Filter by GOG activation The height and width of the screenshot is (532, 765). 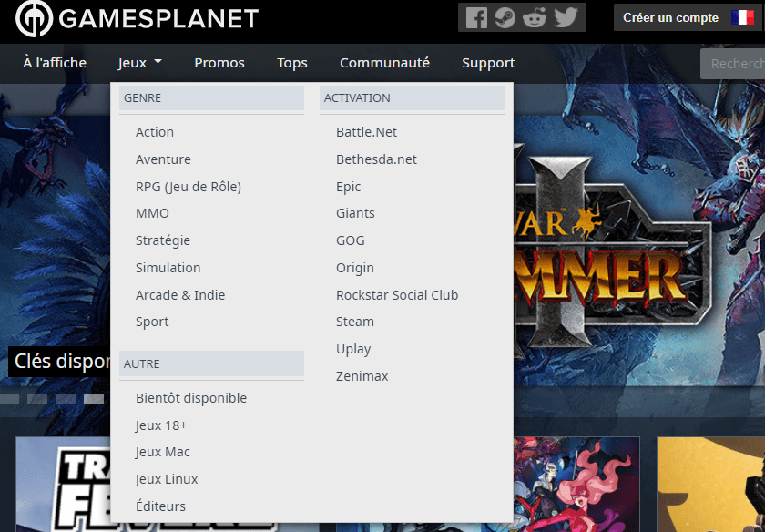[x=351, y=240]
